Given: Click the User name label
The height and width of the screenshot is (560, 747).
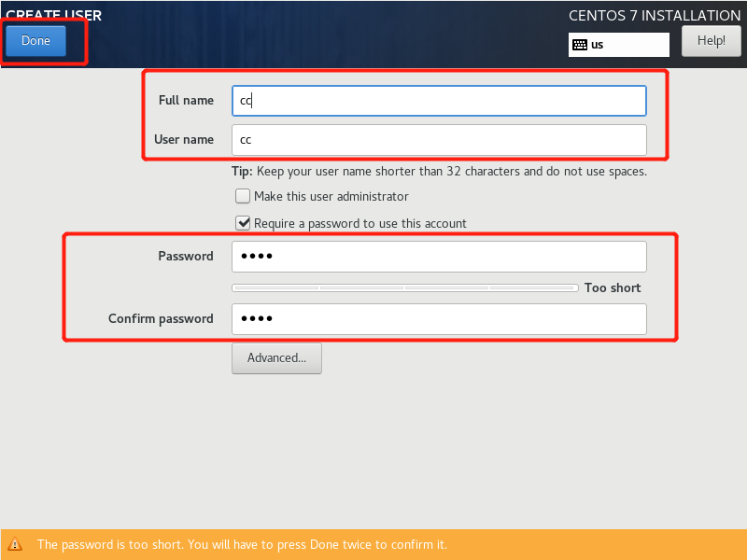Looking at the screenshot, I should [x=183, y=139].
